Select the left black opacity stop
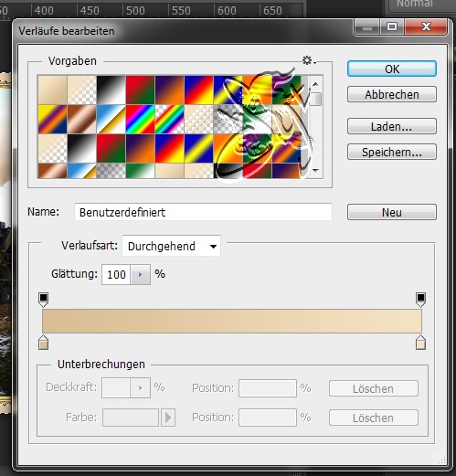The width and height of the screenshot is (456, 476). tap(44, 300)
